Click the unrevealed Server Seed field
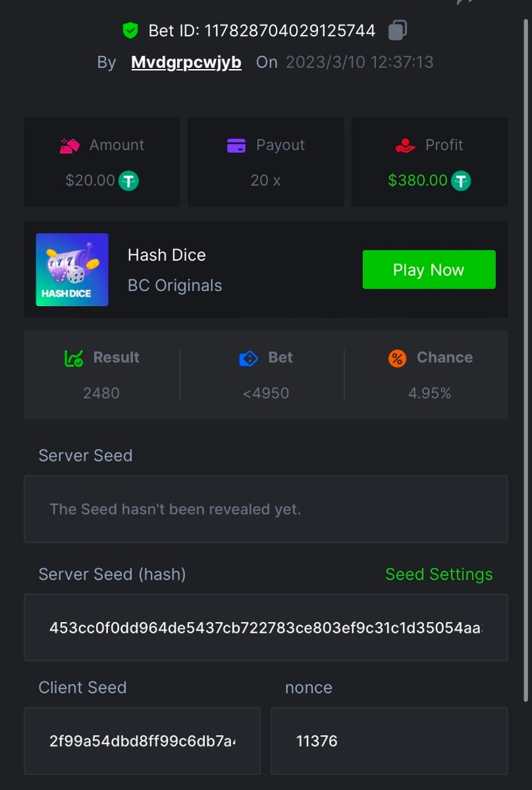Image resolution: width=532 pixels, height=790 pixels. click(x=265, y=509)
